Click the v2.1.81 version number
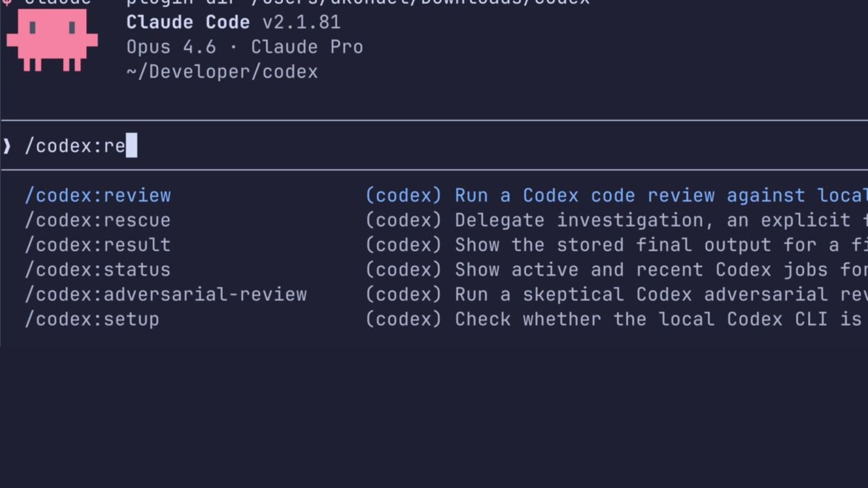This screenshot has width=868, height=488. point(302,22)
